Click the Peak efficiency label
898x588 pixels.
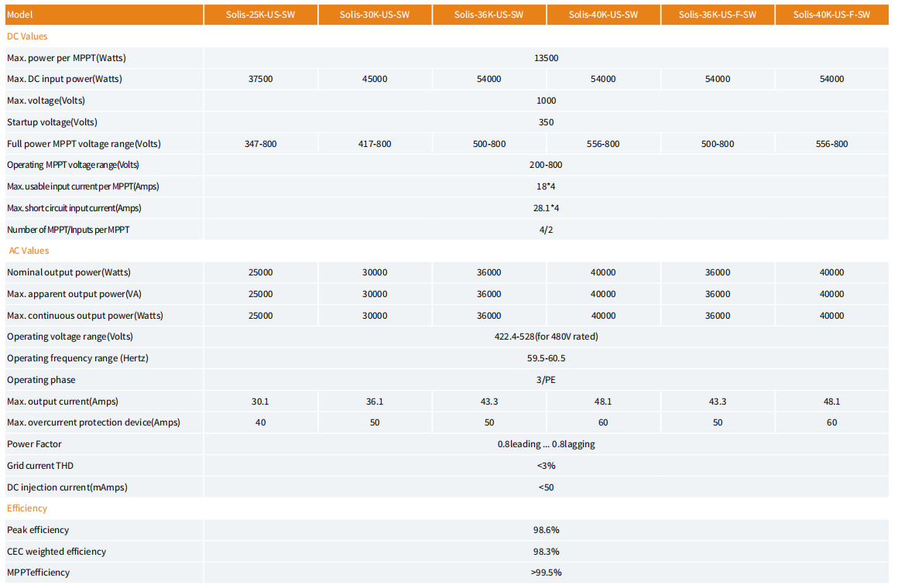(38, 530)
